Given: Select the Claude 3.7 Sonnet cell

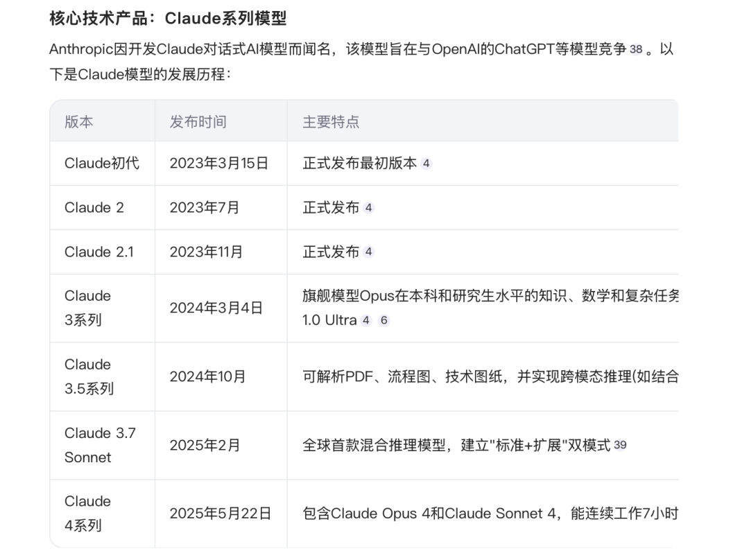Looking at the screenshot, I should click(101, 445).
